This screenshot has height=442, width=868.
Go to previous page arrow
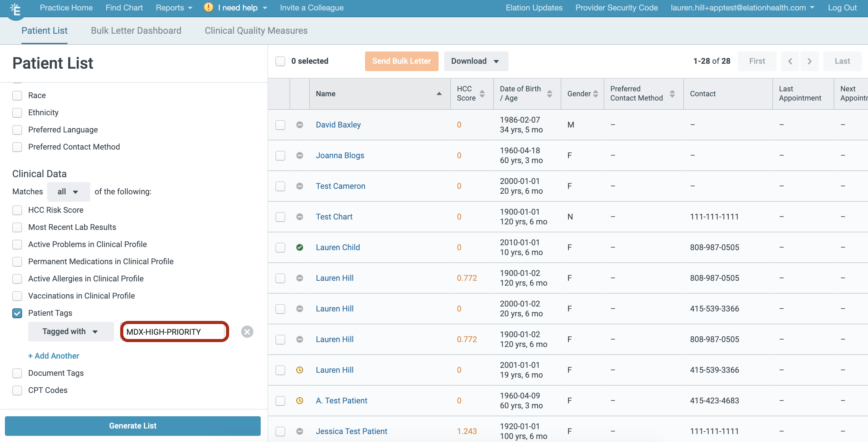[790, 61]
